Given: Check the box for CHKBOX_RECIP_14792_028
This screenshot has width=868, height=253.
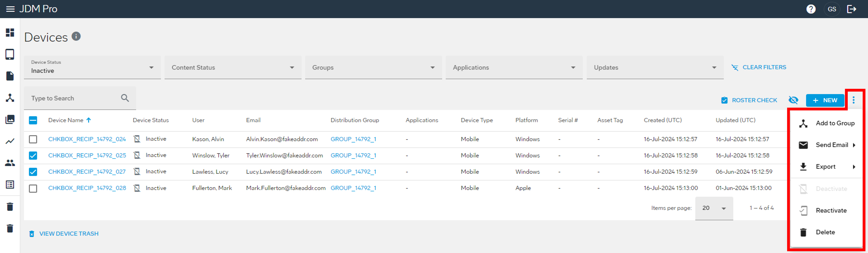Looking at the screenshot, I should [x=33, y=188].
